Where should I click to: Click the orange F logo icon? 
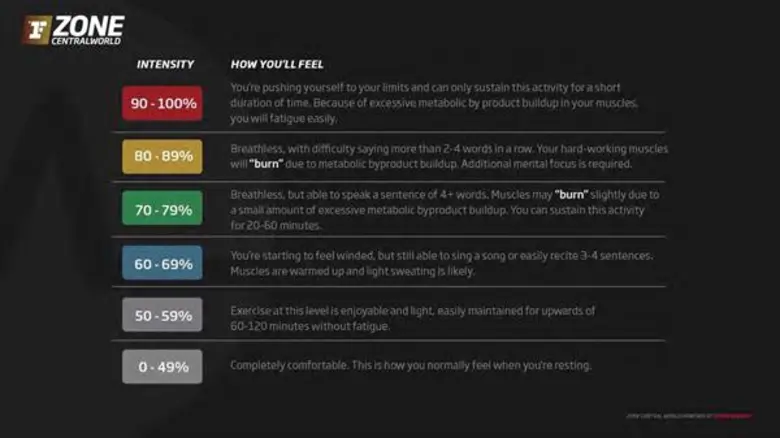(38, 30)
